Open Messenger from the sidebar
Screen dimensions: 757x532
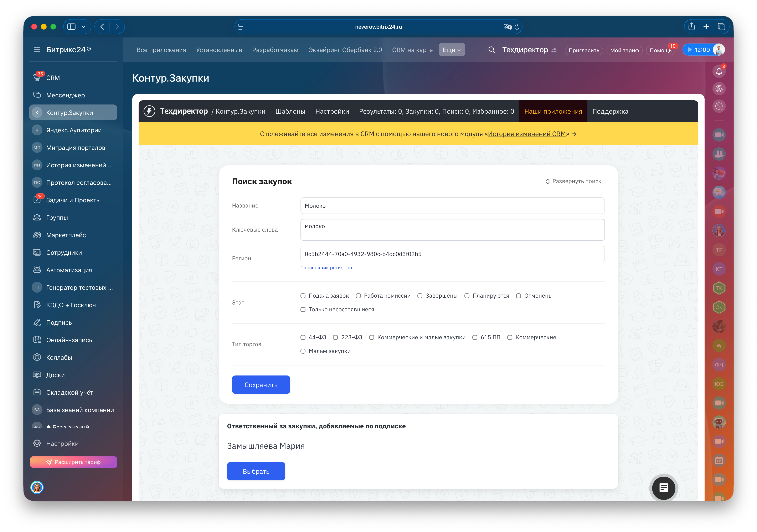(x=65, y=95)
